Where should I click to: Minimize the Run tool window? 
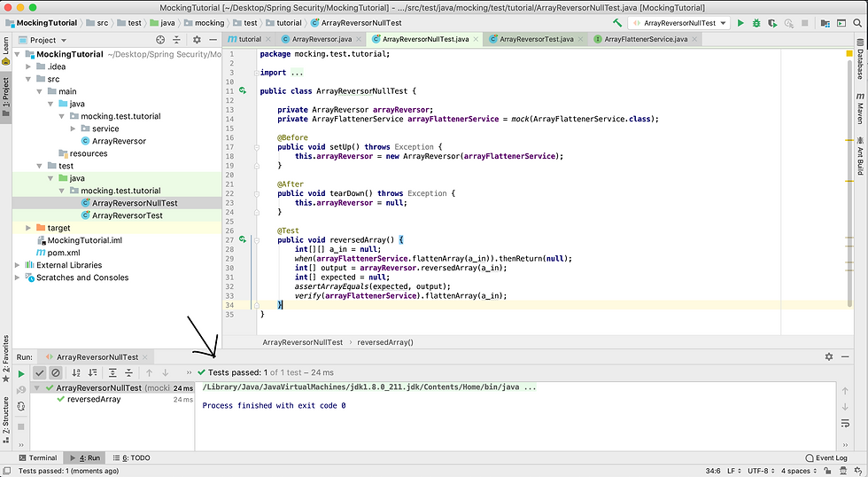click(x=845, y=356)
